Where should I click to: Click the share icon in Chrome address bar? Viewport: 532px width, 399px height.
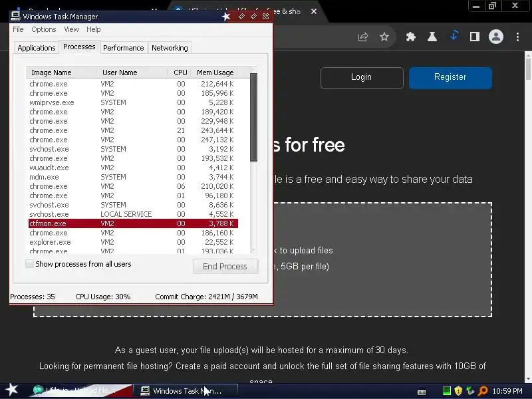pyautogui.click(x=363, y=37)
